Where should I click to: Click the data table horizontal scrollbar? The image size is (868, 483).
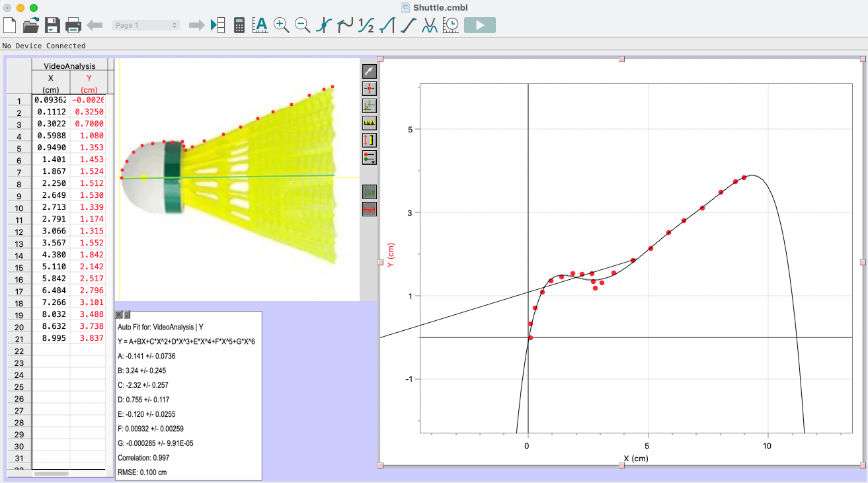tap(52, 474)
